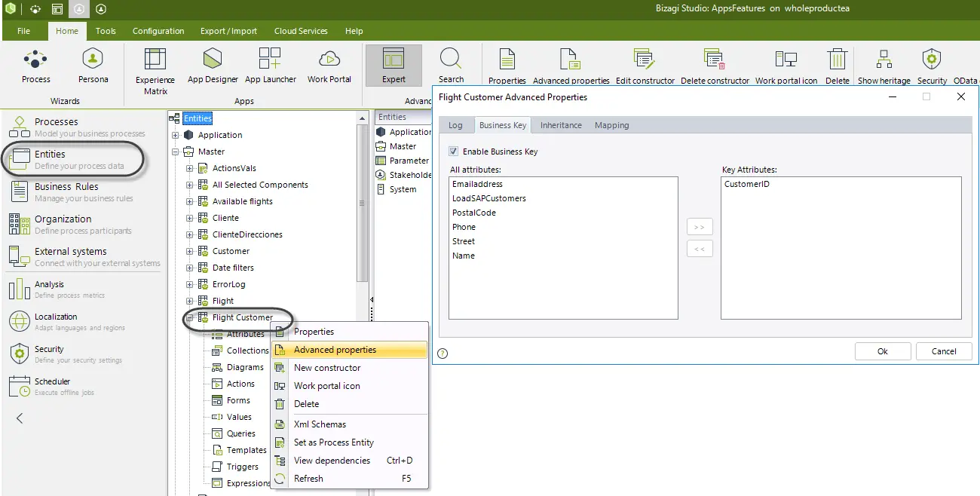Switch to Inheritance tab
Image resolution: width=980 pixels, height=496 pixels.
[561, 125]
